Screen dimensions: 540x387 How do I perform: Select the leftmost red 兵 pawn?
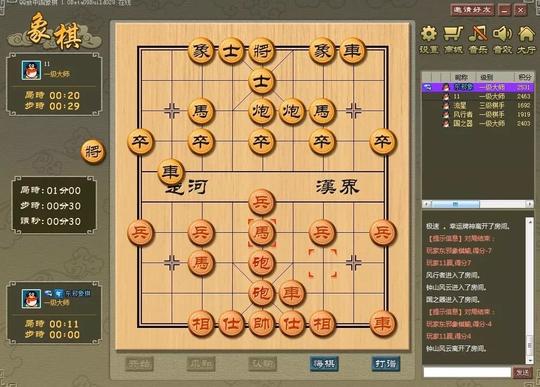pos(141,232)
